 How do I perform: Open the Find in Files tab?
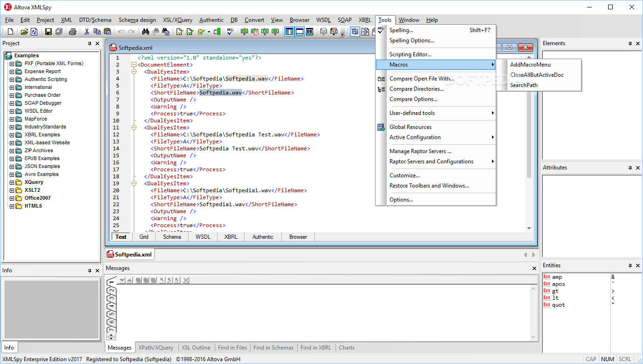pos(233,348)
